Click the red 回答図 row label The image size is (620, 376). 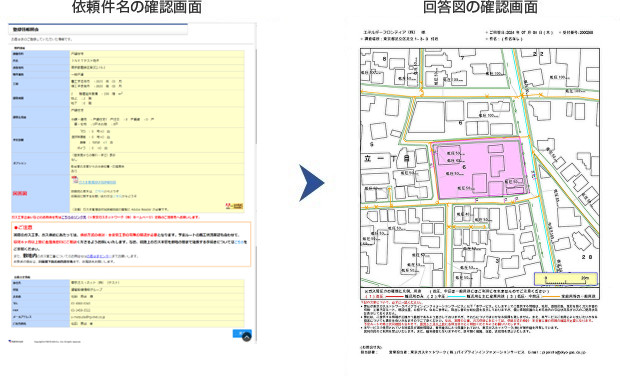(x=19, y=193)
